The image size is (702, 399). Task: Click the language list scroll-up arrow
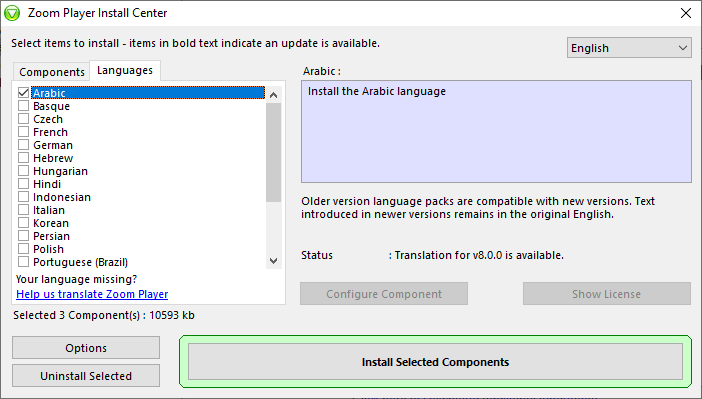pos(274,95)
